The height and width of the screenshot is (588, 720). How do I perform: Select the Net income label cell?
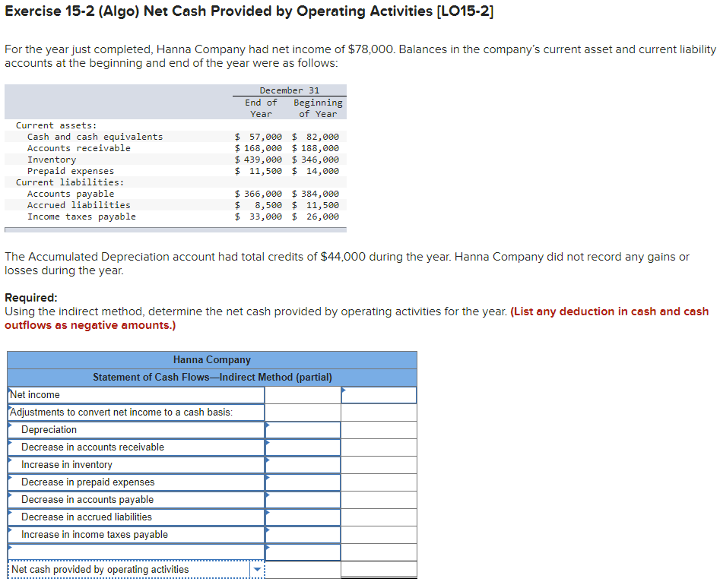[x=133, y=394]
